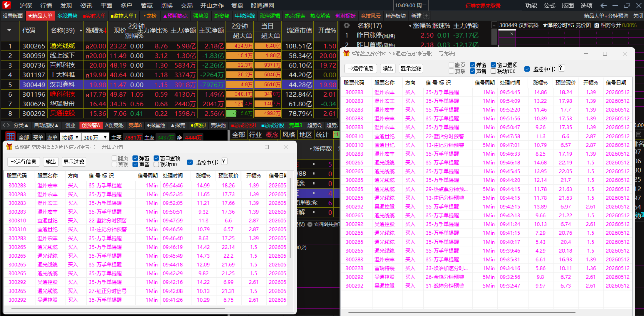644x316 pixels.
Task: Click horizontal scrollbar in 寻龙诀 window
Action: pos(463,313)
